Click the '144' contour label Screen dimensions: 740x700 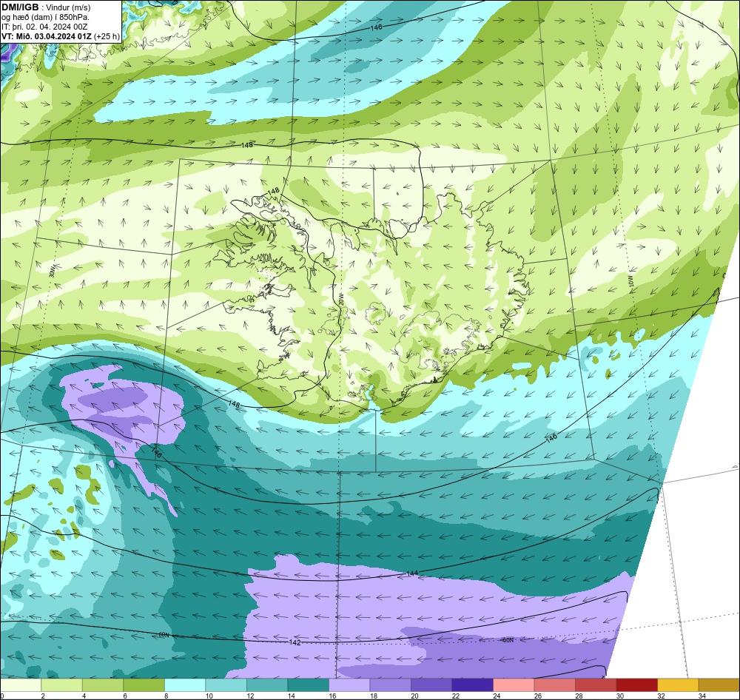coord(412,573)
